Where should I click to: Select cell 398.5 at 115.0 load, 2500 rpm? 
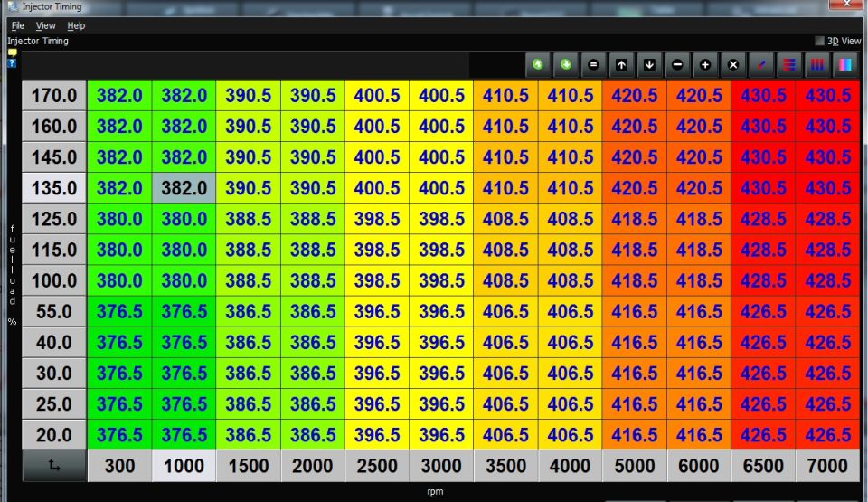click(x=377, y=250)
